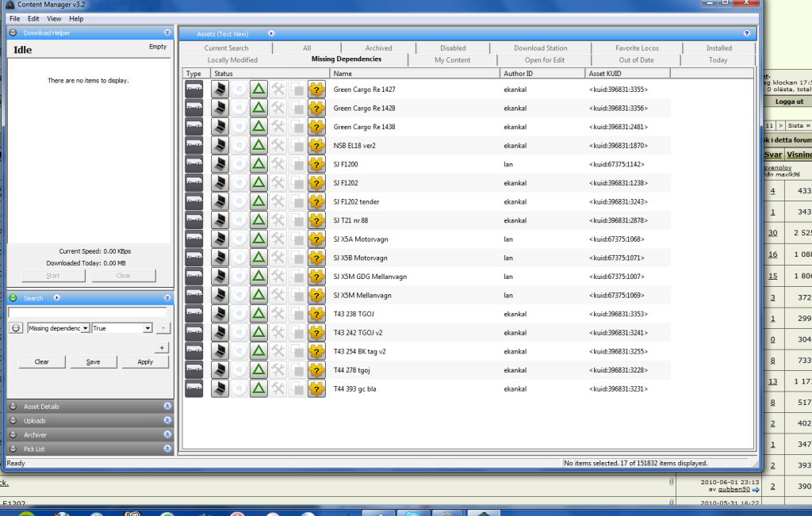Click the Status column header

(x=270, y=74)
